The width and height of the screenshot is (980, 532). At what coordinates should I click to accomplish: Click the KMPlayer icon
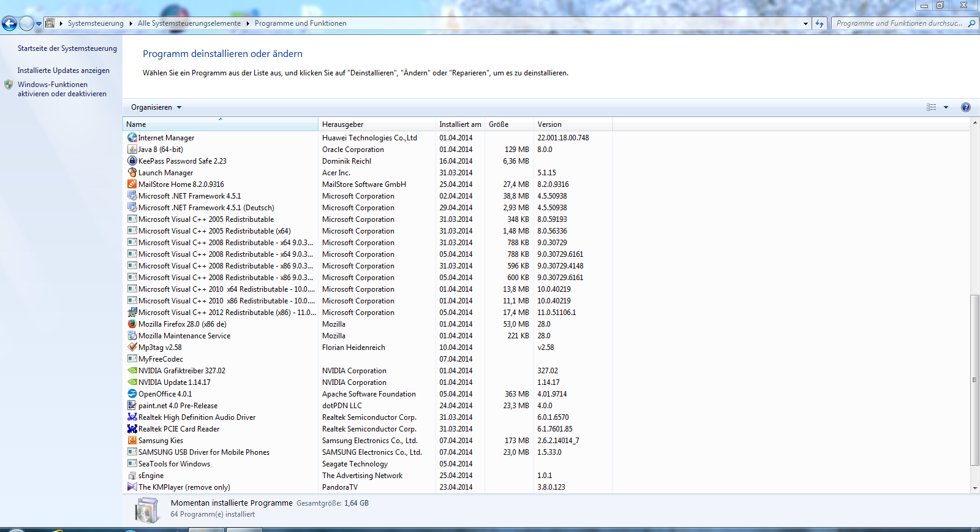(132, 487)
